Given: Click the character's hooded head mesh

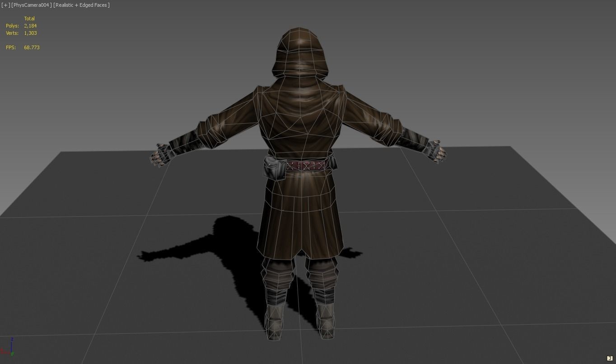Looking at the screenshot, I should 300,52.
